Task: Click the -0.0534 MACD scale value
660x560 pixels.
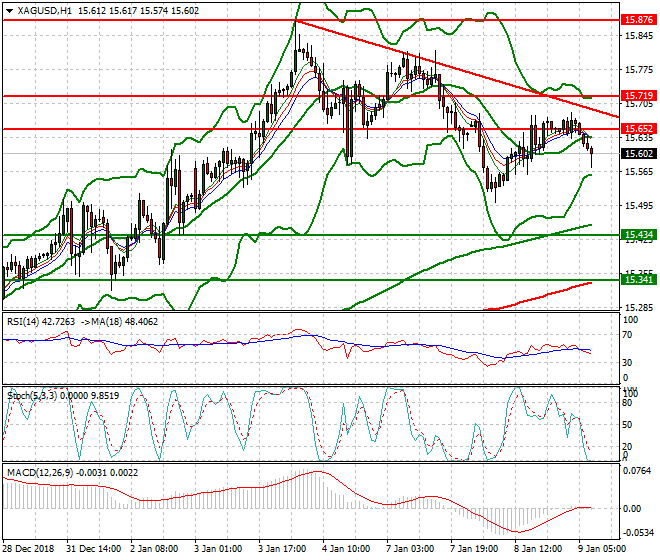Action: point(638,533)
